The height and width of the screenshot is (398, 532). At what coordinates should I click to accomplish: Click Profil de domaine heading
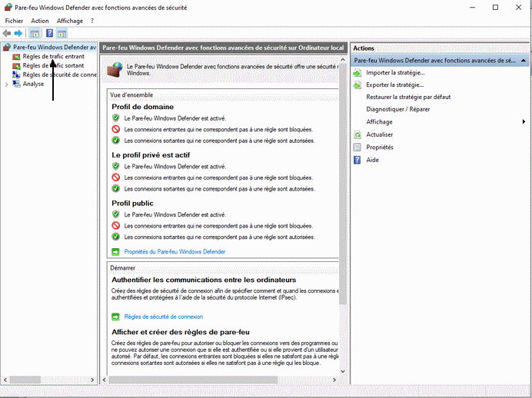tap(143, 107)
